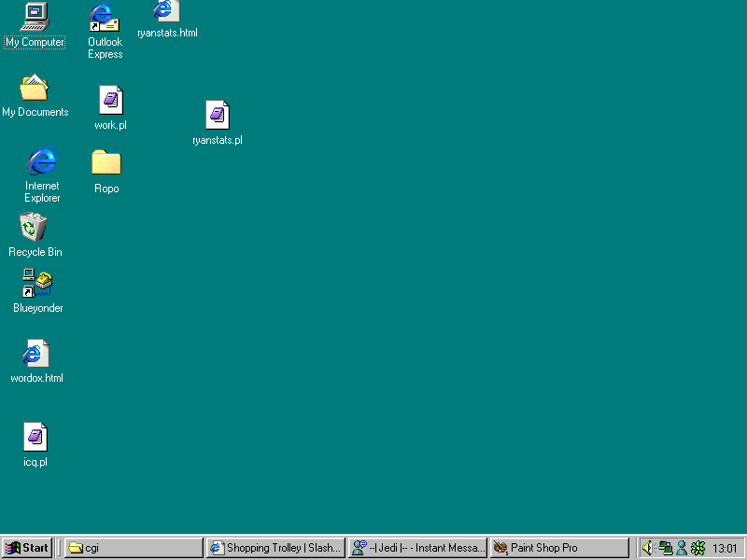Viewport: 747px width, 560px height.
Task: Open the Start menu
Action: pos(27,548)
